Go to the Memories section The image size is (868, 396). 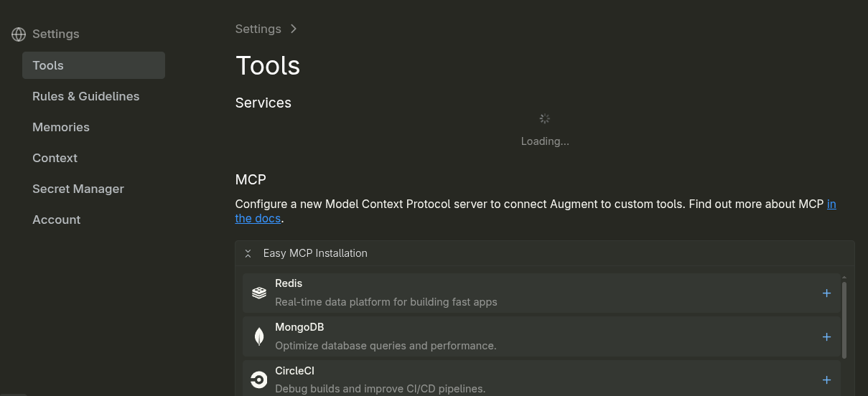pos(61,127)
